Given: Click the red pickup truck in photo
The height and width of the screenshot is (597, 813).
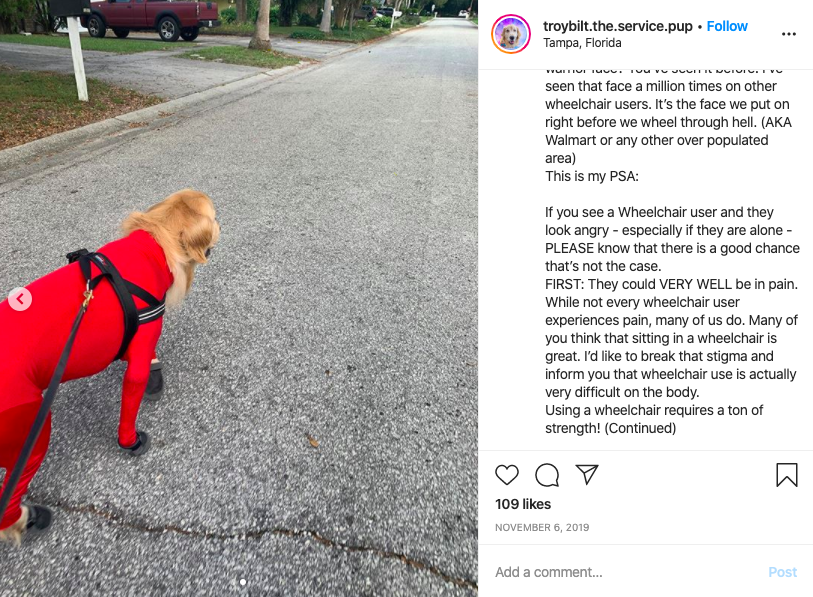Looking at the screenshot, I should pos(151,19).
